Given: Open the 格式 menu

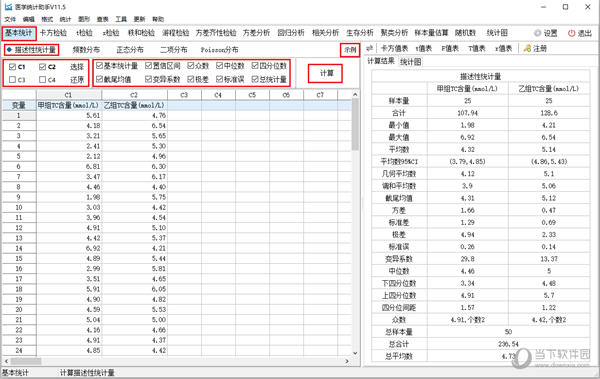Looking at the screenshot, I should click(x=47, y=19).
